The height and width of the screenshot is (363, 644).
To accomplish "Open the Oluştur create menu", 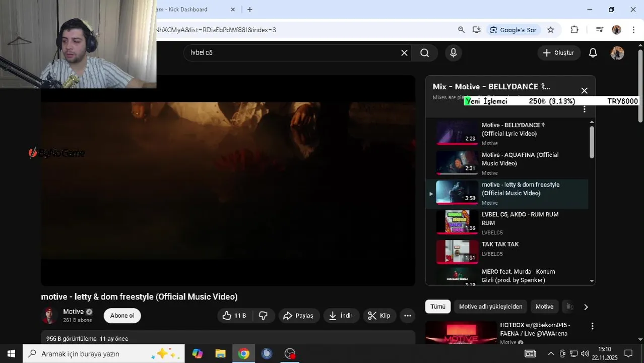I will [x=558, y=53].
